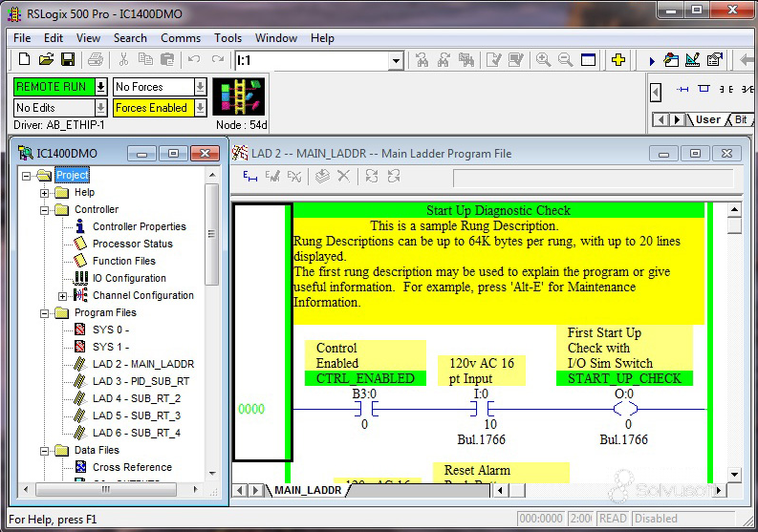The image size is (758, 532).
Task: Open IO Configuration in the project tree
Action: pos(129,278)
